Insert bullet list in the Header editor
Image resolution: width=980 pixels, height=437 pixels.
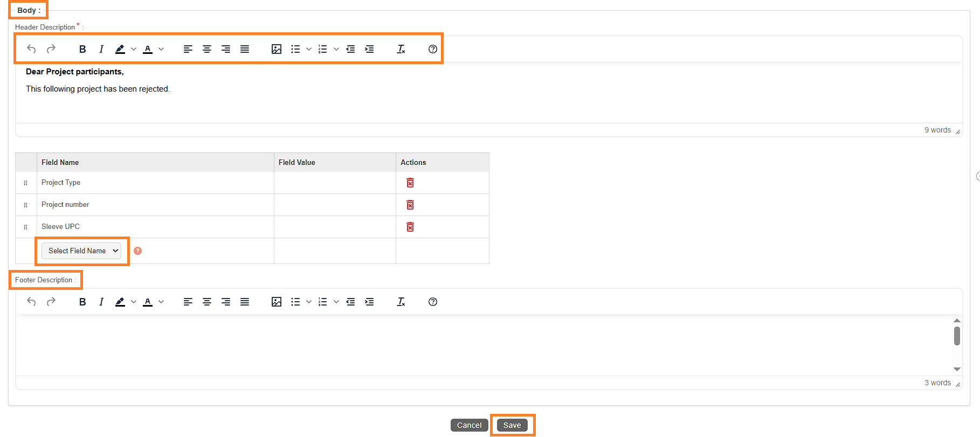tap(295, 49)
